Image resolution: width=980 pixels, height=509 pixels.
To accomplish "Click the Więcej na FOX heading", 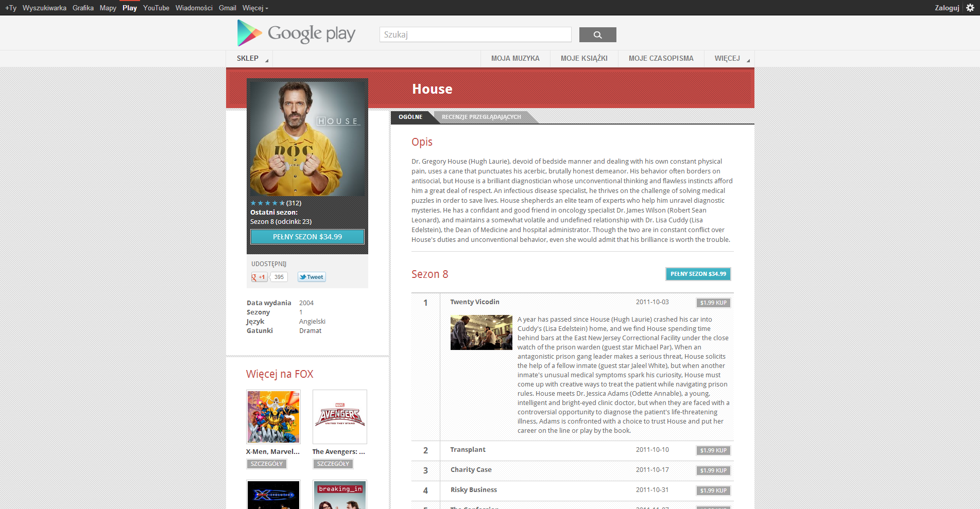I will (x=280, y=374).
